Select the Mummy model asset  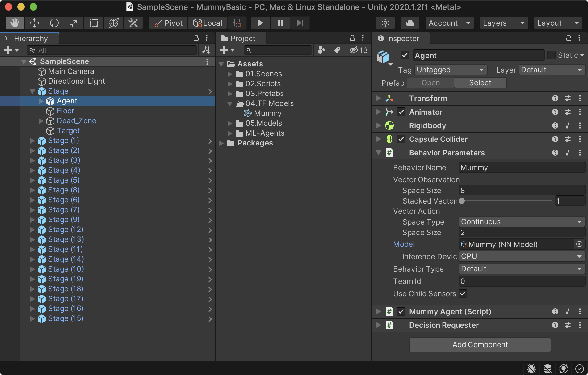coord(267,113)
